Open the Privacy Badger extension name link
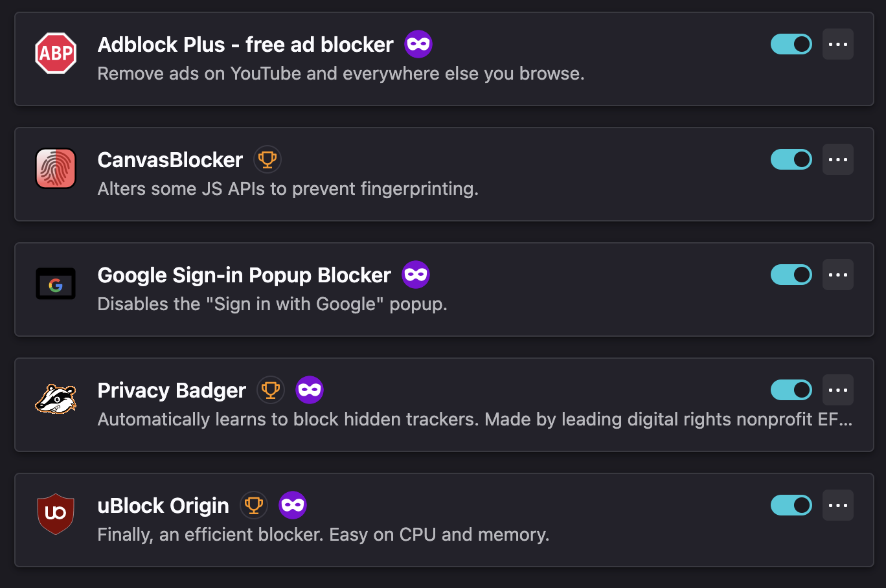 pyautogui.click(x=171, y=390)
